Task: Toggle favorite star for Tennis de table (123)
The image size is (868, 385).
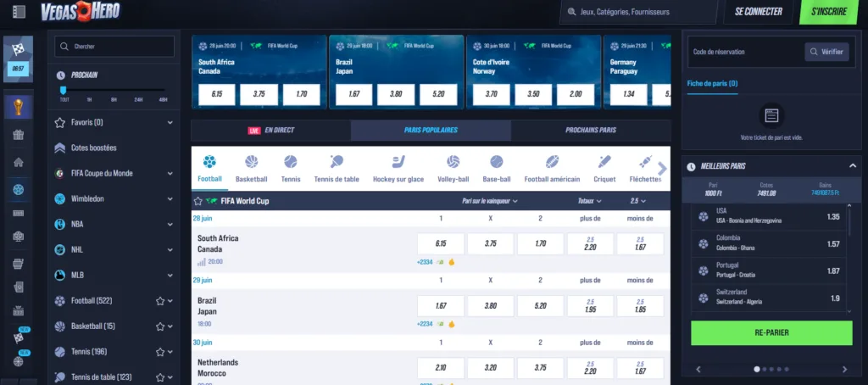Action: [160, 377]
